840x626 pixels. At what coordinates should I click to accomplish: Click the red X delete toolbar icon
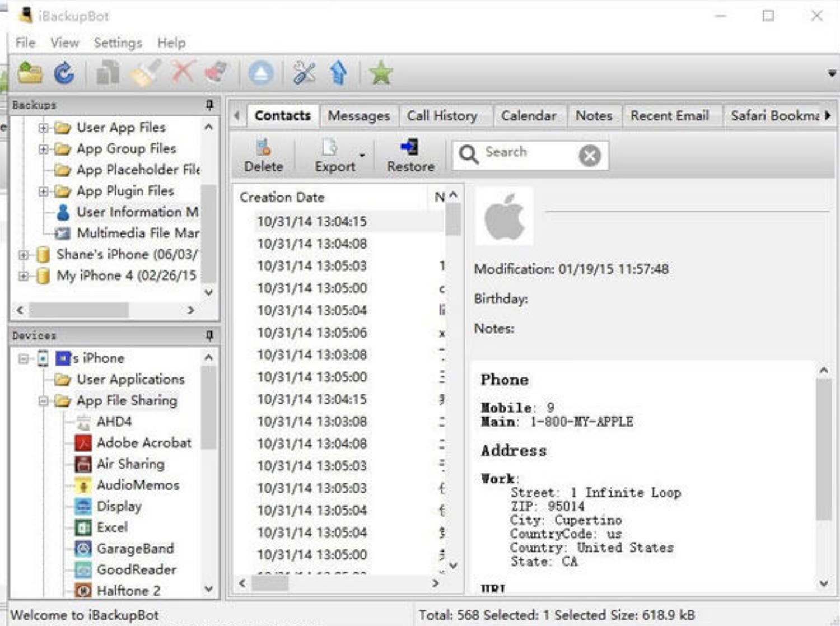tap(183, 72)
